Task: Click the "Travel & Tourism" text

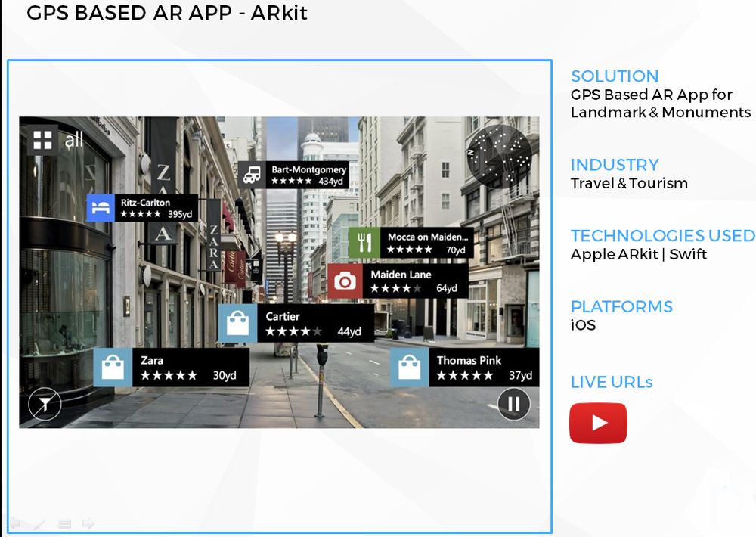Action: pos(629,183)
